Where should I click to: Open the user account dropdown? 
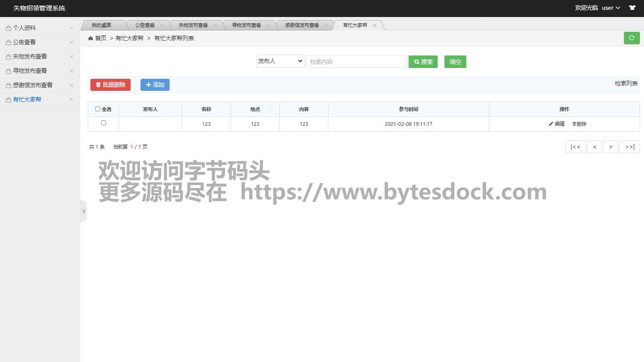click(x=610, y=8)
